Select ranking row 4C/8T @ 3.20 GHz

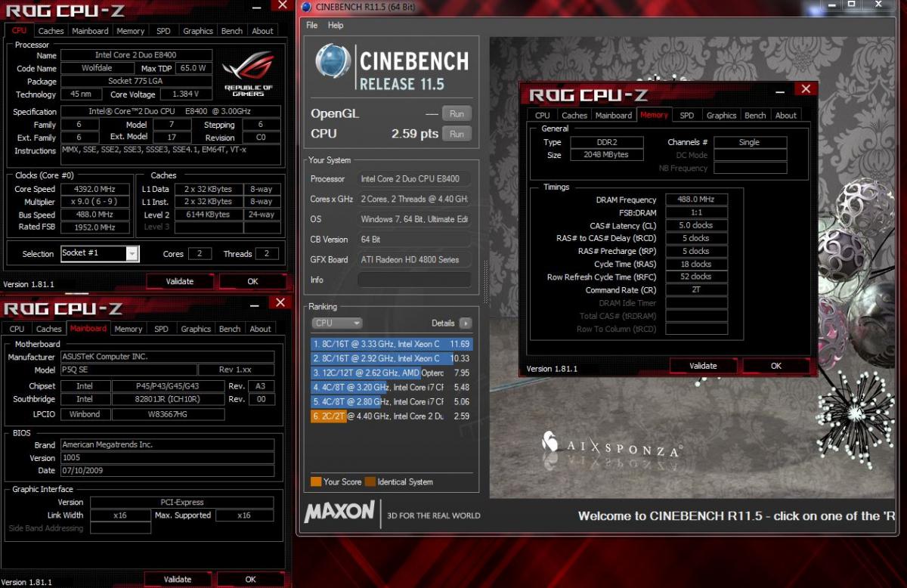[x=392, y=387]
